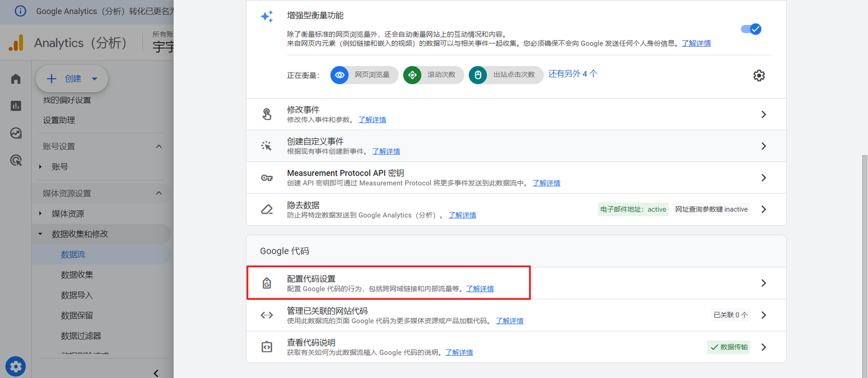
Task: Open 了解详情 link in 创建自定义事件 row
Action: [x=386, y=151]
